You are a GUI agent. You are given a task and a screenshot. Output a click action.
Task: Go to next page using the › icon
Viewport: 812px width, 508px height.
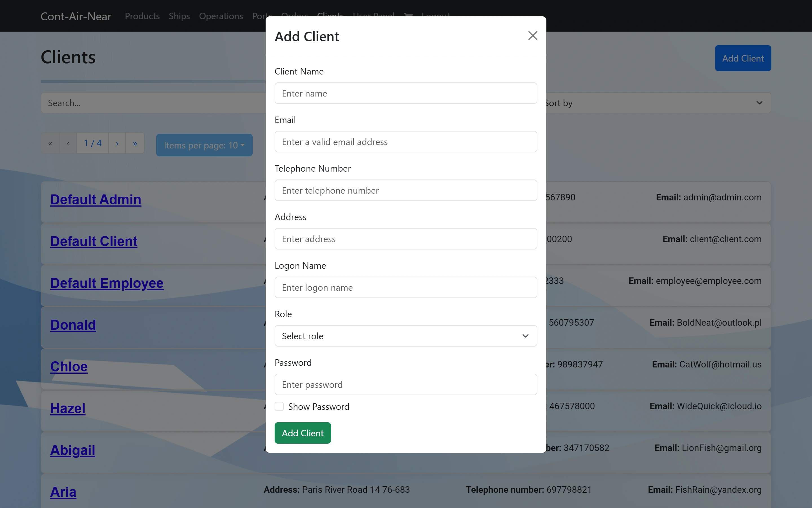tap(117, 143)
